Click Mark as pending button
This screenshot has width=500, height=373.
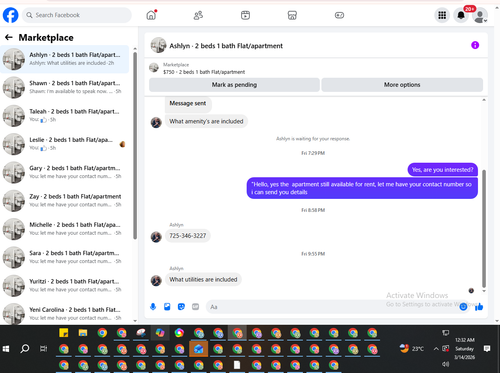234,85
